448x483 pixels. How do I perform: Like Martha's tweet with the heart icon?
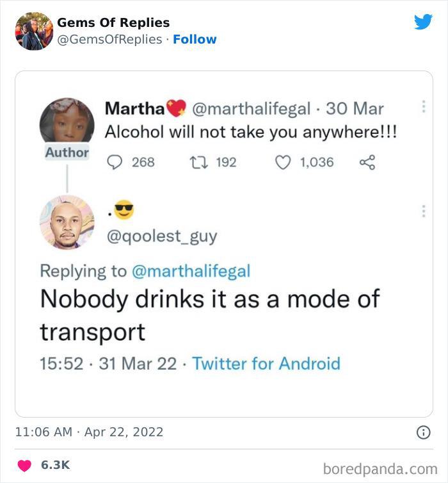point(283,163)
